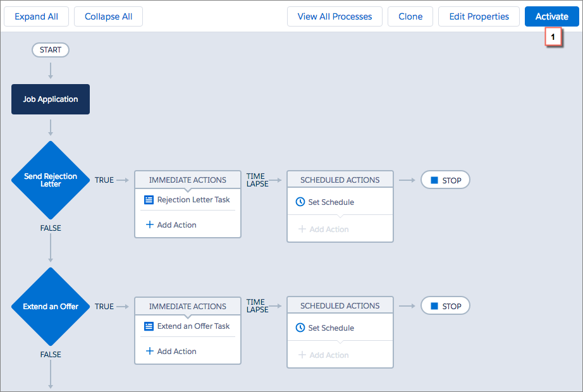The image size is (583, 392).
Task: Select the Job Application object node
Action: click(51, 99)
